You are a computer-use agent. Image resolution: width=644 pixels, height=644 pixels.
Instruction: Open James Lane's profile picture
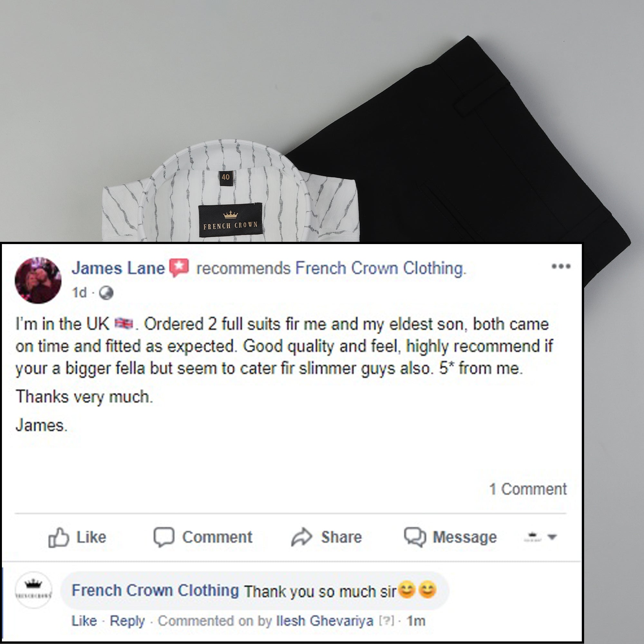point(38,280)
